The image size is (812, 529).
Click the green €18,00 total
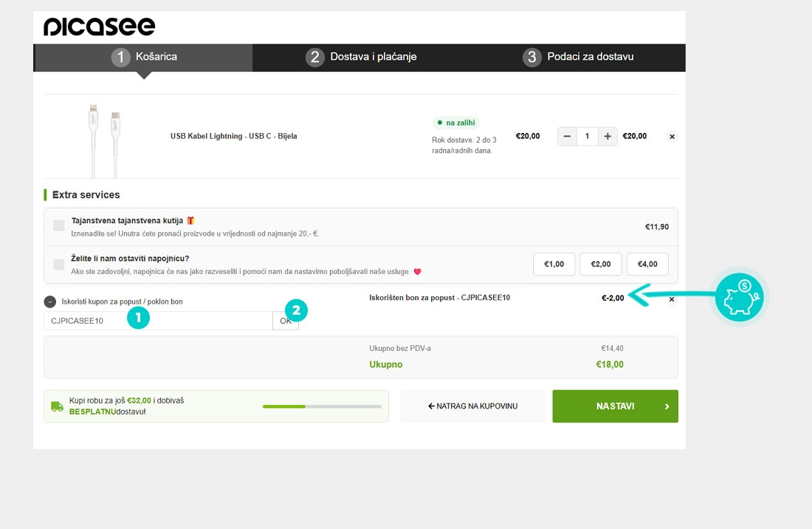[x=610, y=364]
